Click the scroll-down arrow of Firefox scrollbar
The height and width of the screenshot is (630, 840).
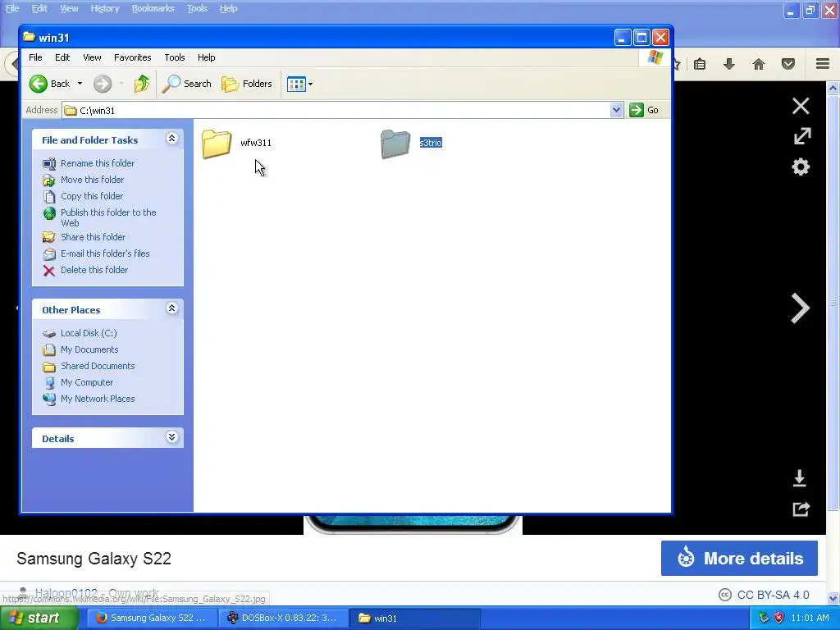[833, 598]
